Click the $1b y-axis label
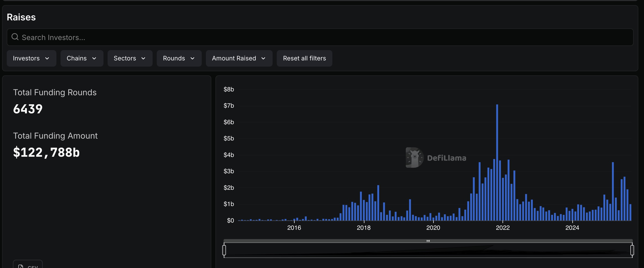The image size is (644, 268). [229, 204]
